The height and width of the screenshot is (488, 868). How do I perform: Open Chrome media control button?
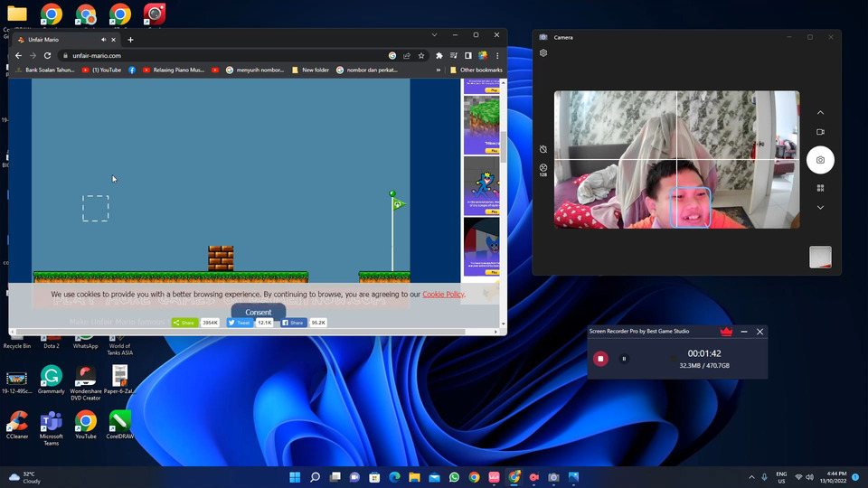pyautogui.click(x=454, y=55)
